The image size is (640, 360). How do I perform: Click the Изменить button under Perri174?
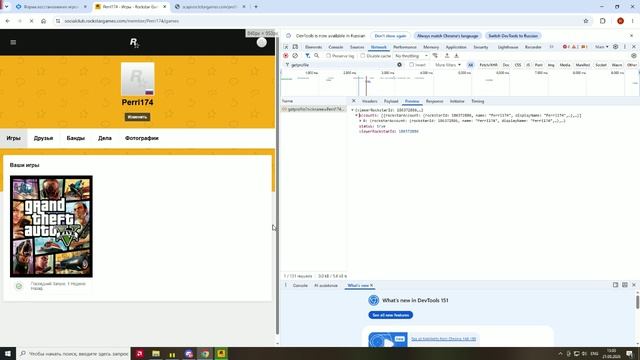138,117
